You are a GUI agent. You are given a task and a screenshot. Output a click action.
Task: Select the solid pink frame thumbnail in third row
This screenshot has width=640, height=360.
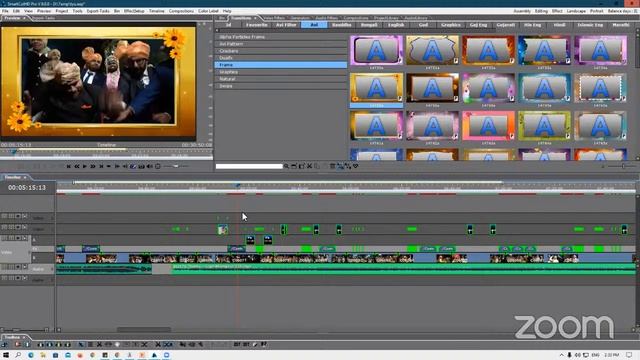click(x=488, y=126)
